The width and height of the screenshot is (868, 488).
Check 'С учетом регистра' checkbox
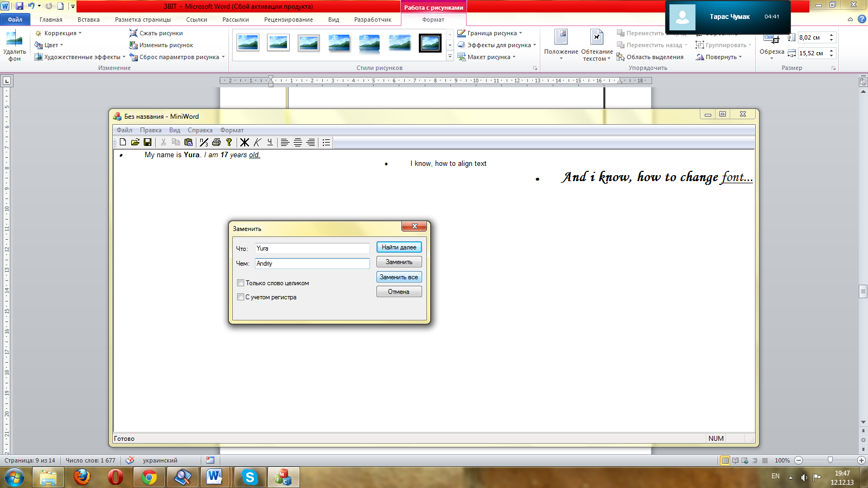point(240,297)
